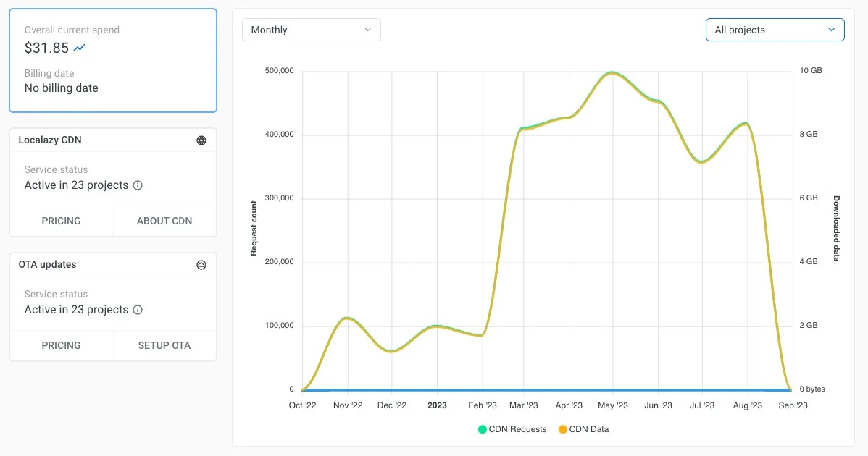Click the OTA updates card icon

201,264
